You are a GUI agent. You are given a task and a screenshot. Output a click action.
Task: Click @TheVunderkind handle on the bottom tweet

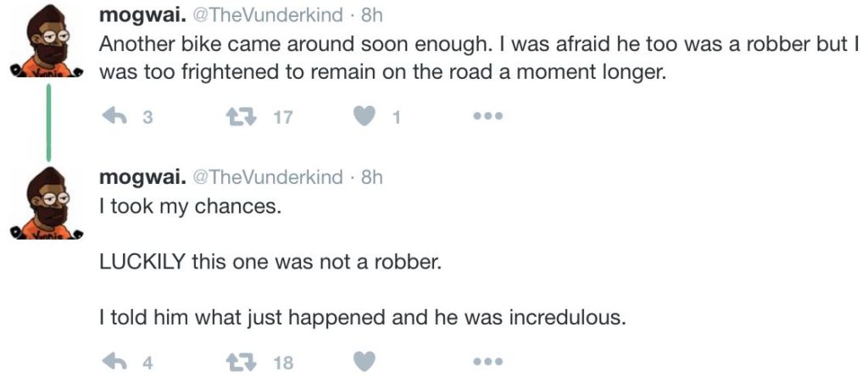point(268,179)
